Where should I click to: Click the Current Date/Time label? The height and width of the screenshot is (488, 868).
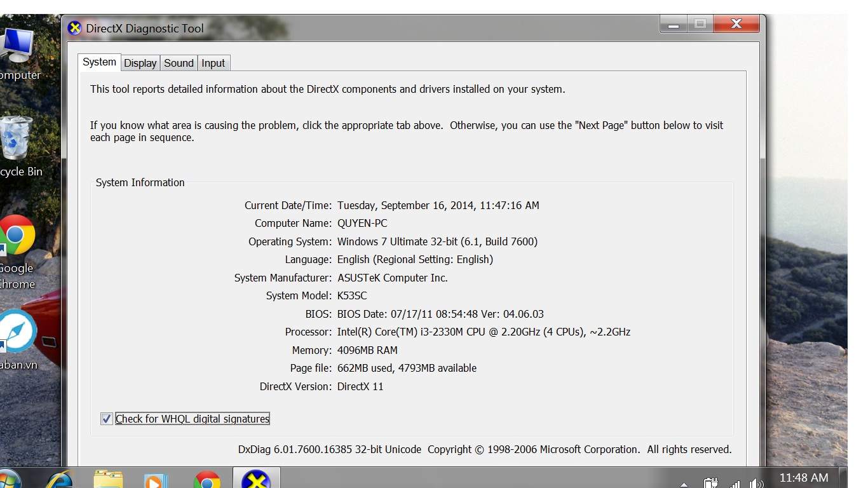tap(288, 205)
